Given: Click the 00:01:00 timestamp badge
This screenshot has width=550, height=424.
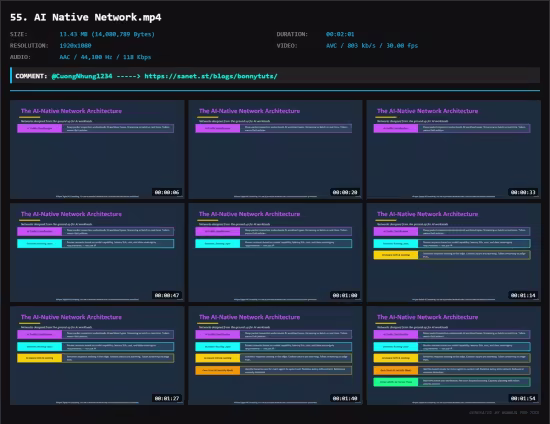Looking at the screenshot, I should [x=345, y=295].
